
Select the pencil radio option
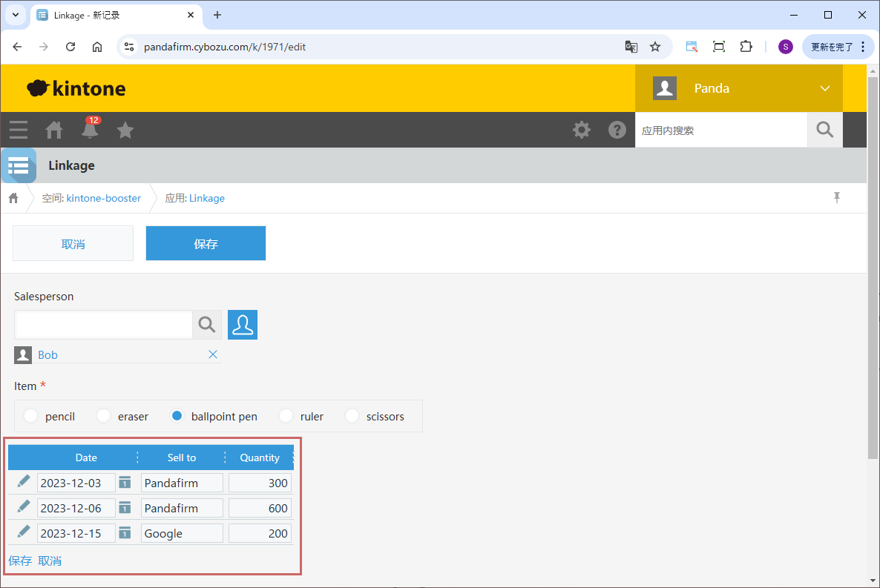[31, 416]
